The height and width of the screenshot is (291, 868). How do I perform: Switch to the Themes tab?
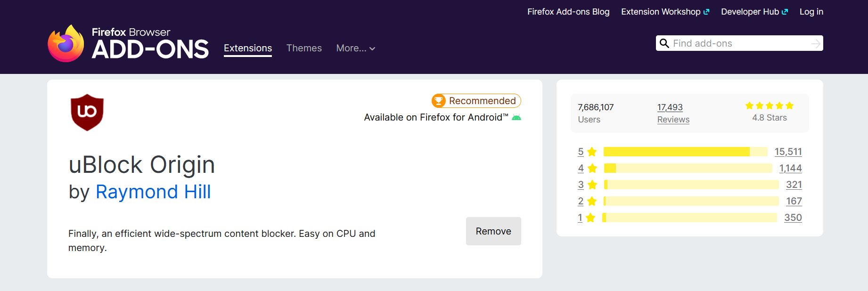point(304,48)
